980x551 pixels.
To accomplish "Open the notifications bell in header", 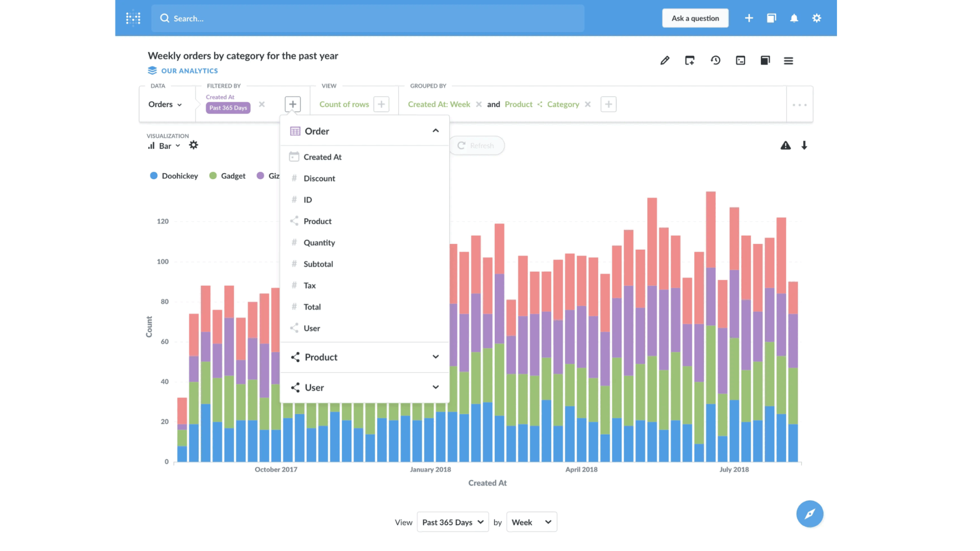I will 794,18.
